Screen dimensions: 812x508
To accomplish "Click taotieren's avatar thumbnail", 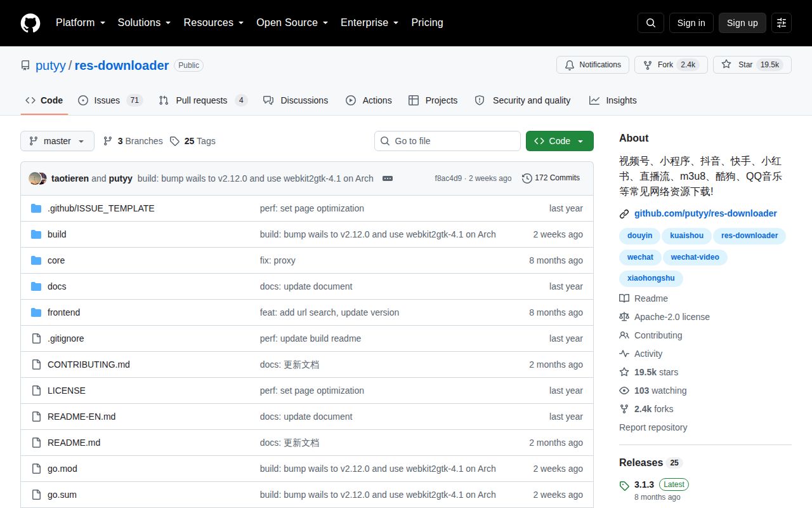I will pyautogui.click(x=35, y=178).
